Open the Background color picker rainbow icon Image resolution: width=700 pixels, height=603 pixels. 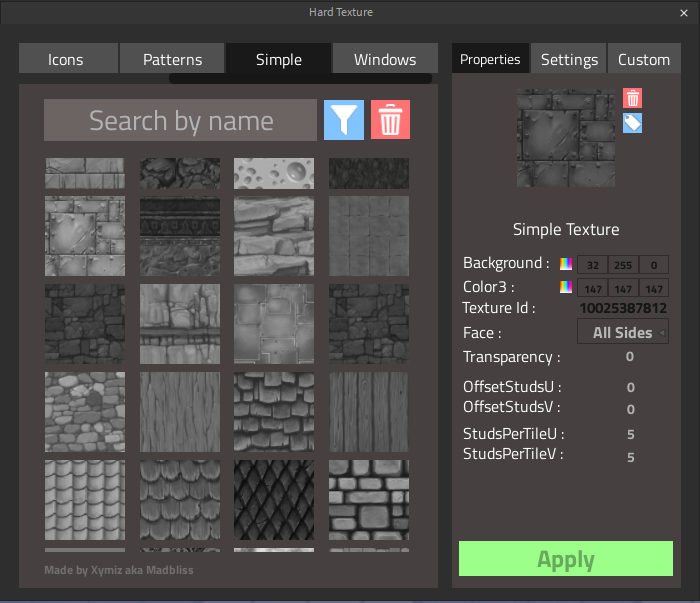coord(566,264)
